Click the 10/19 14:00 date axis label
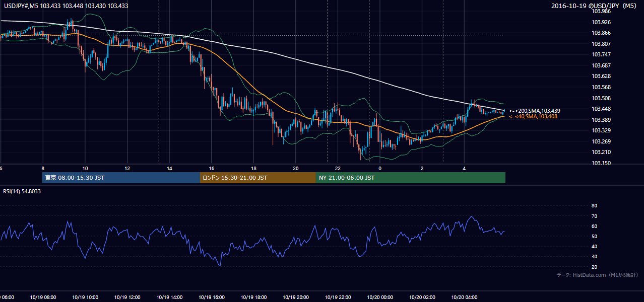644x302 pixels. (169, 297)
